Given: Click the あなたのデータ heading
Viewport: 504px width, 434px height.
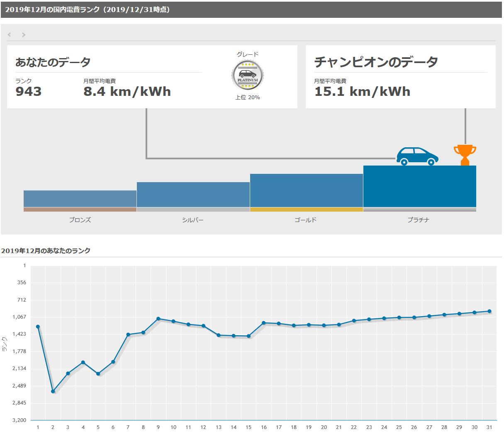Looking at the screenshot, I should coord(53,62).
